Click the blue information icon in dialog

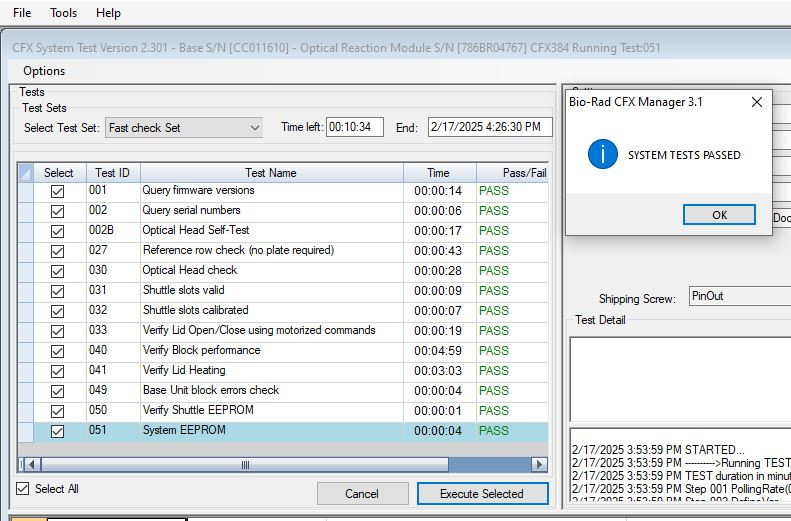pos(603,155)
